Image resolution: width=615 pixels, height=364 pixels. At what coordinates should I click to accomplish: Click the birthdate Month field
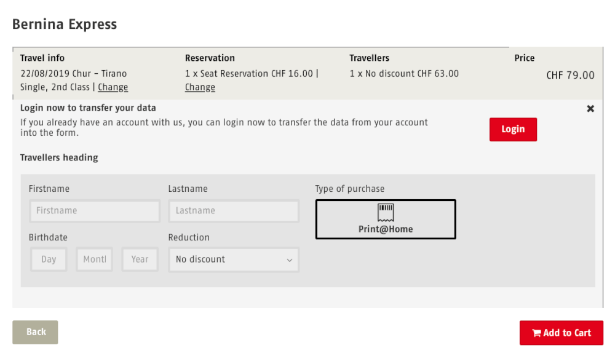(x=94, y=259)
